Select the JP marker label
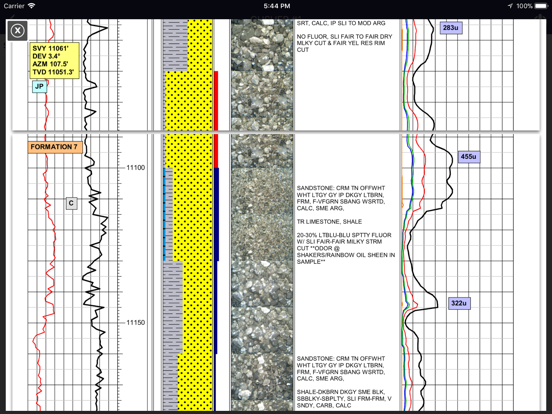The width and height of the screenshot is (552, 414). (39, 86)
